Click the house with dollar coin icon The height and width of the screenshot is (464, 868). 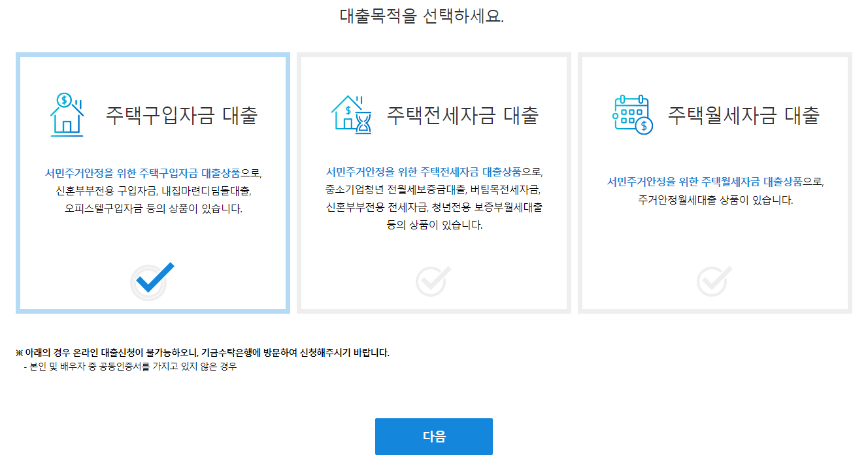pos(65,114)
